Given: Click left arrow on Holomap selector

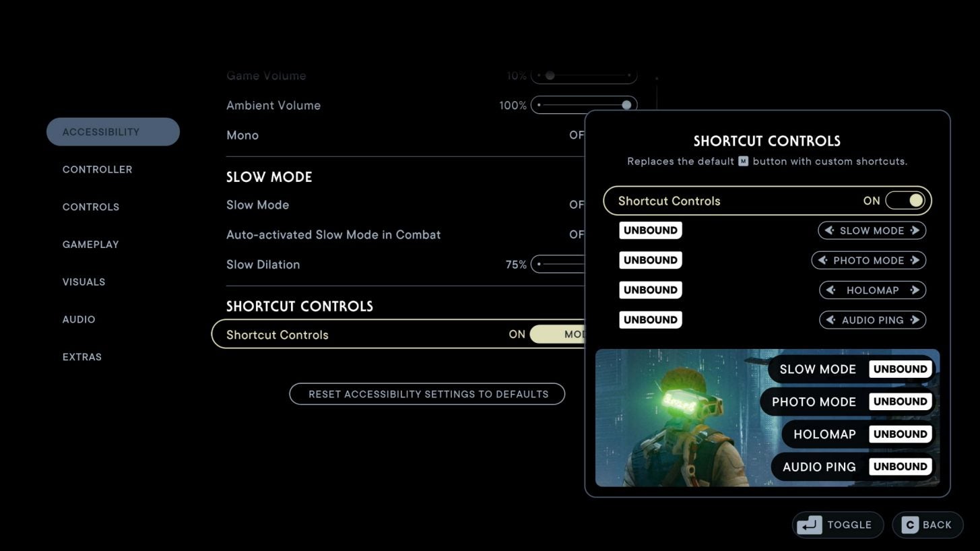Looking at the screenshot, I should 830,290.
